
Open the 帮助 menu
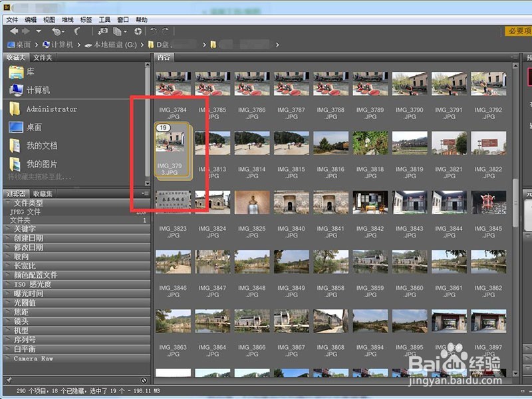point(142,20)
